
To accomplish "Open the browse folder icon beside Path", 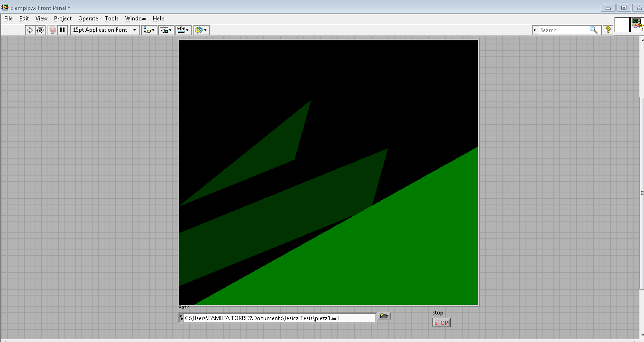I will click(384, 316).
